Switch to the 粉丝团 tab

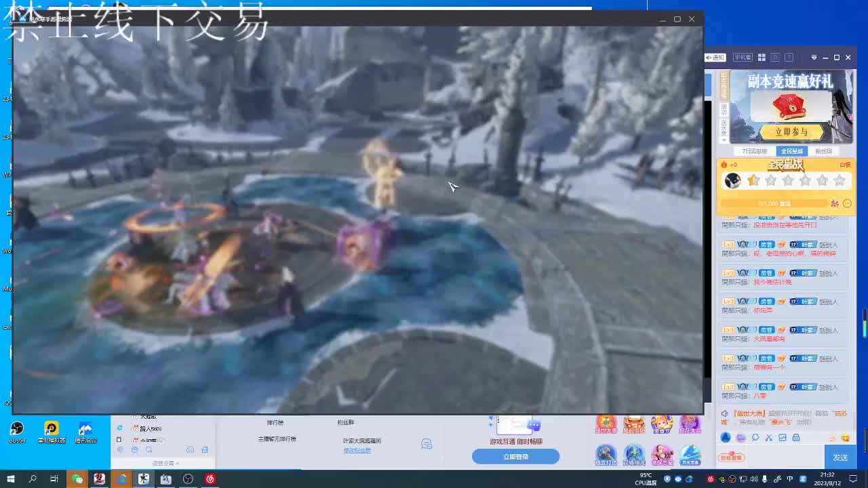point(823,151)
